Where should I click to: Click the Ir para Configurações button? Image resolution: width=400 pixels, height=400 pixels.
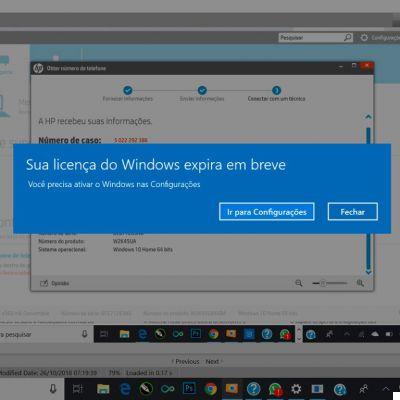pyautogui.click(x=267, y=212)
